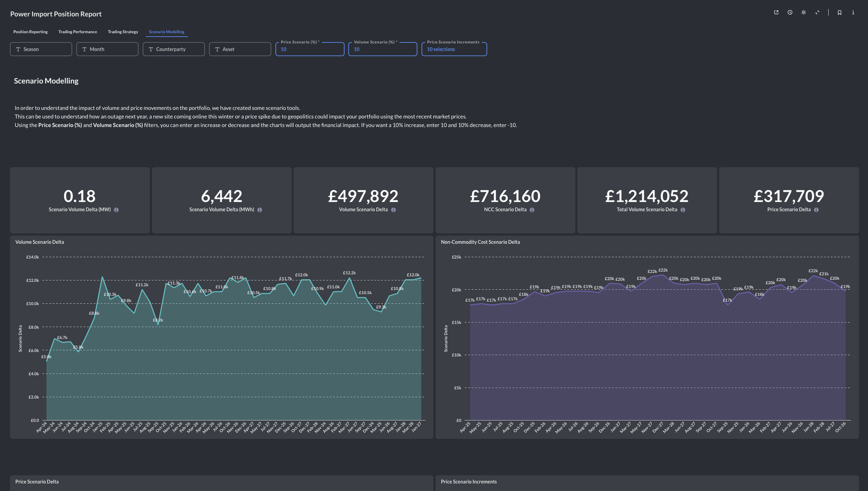Viewport: 868px width, 491px height.
Task: Expand the Counterparty filter
Action: click(174, 49)
